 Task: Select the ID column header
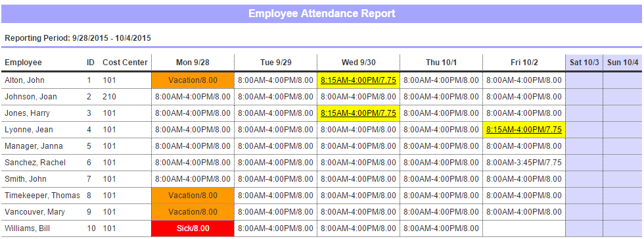pyautogui.click(x=91, y=63)
